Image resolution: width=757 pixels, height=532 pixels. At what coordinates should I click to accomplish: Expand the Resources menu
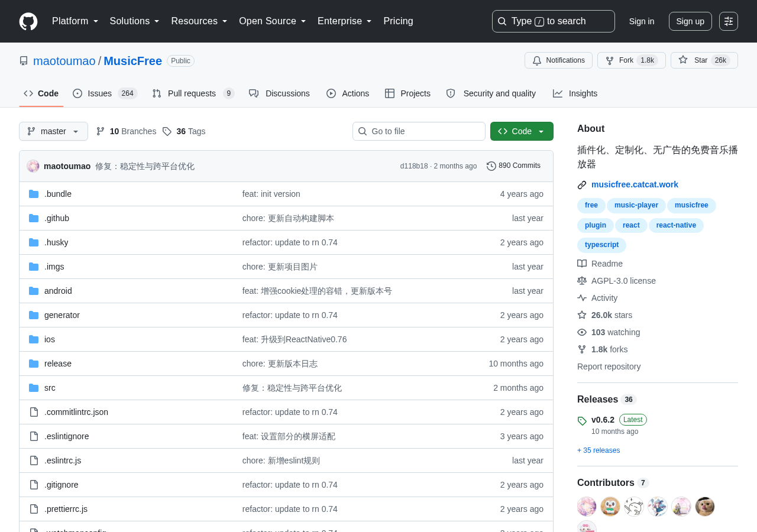click(x=199, y=21)
